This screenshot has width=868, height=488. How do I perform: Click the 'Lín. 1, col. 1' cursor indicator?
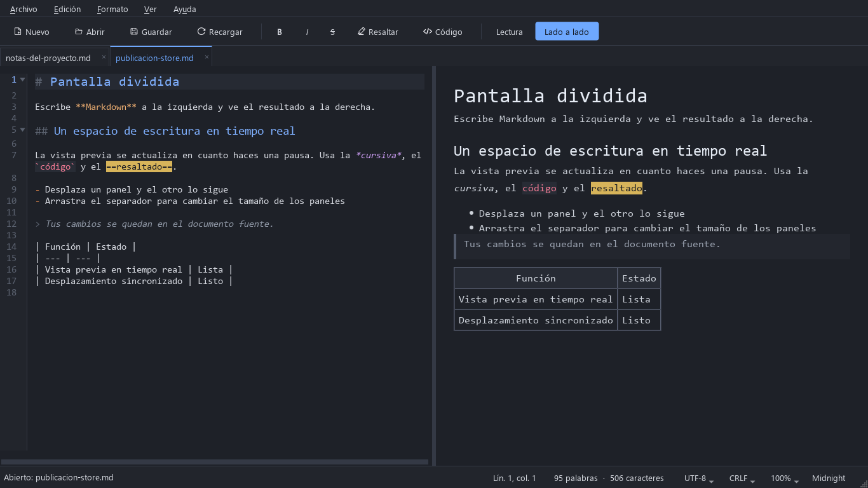pos(514,478)
